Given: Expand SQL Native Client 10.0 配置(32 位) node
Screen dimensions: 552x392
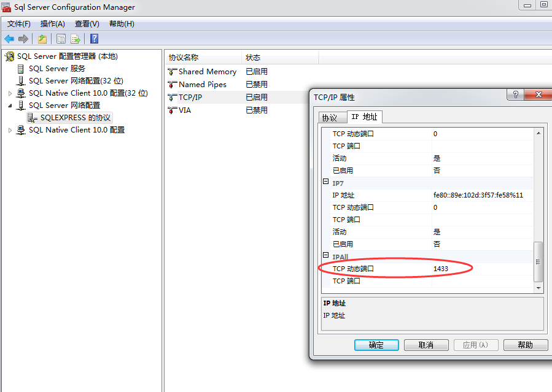Looking at the screenshot, I should (10, 93).
